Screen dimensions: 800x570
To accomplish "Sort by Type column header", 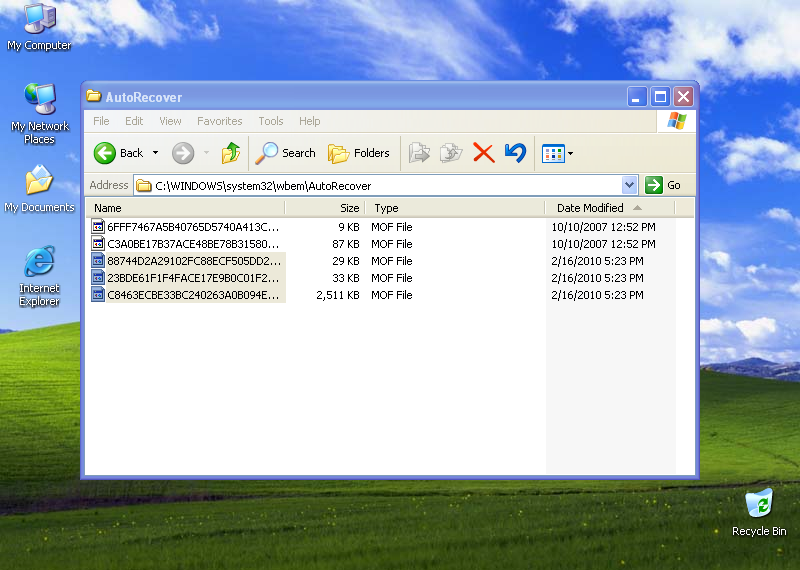I will point(455,208).
